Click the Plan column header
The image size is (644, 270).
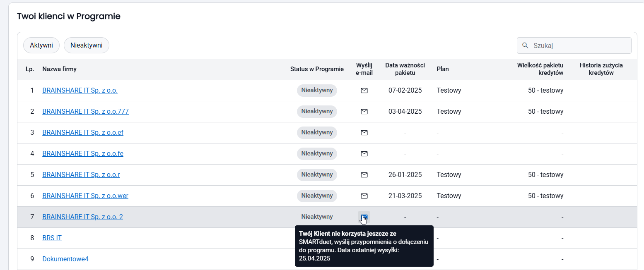pos(443,69)
